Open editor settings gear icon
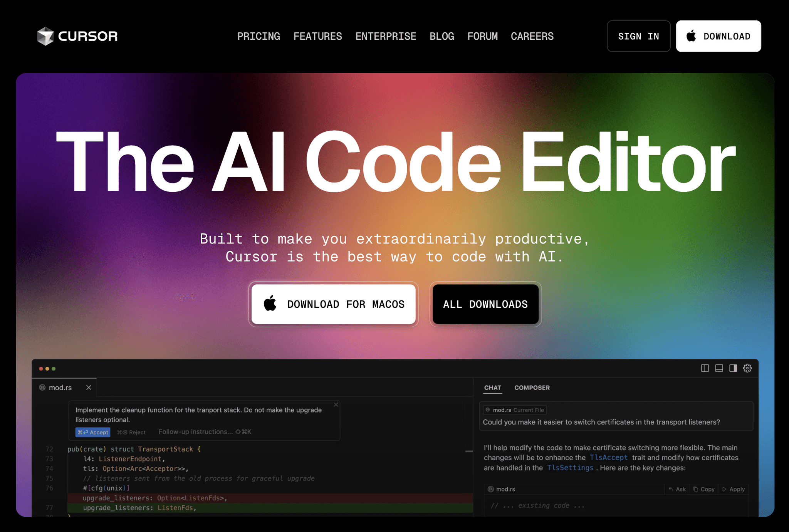This screenshot has width=789, height=532. click(747, 368)
